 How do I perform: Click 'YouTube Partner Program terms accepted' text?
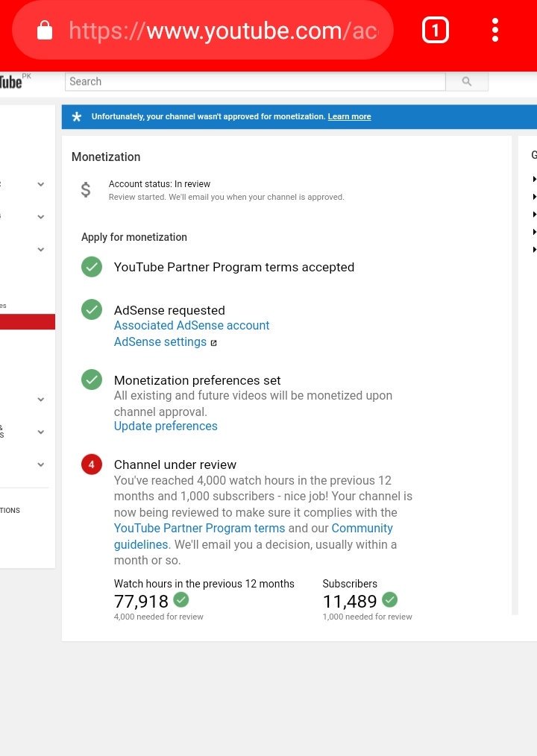[234, 267]
